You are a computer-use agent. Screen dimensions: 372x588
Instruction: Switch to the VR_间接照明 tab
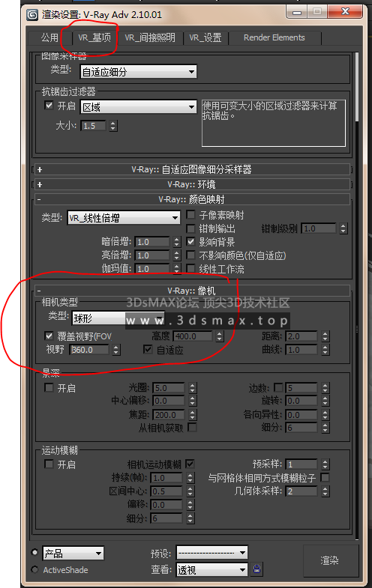pos(150,37)
